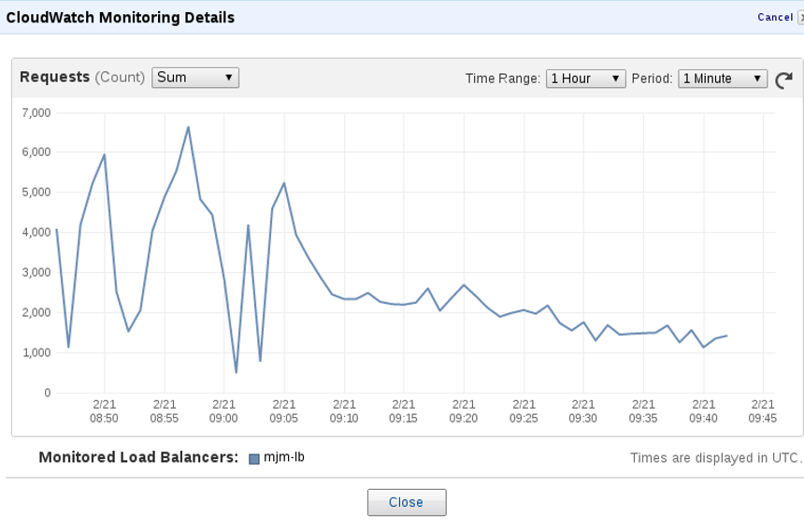Click the mjm-lb legend color swatch
Viewport: 804px width, 532px height.
click(253, 459)
